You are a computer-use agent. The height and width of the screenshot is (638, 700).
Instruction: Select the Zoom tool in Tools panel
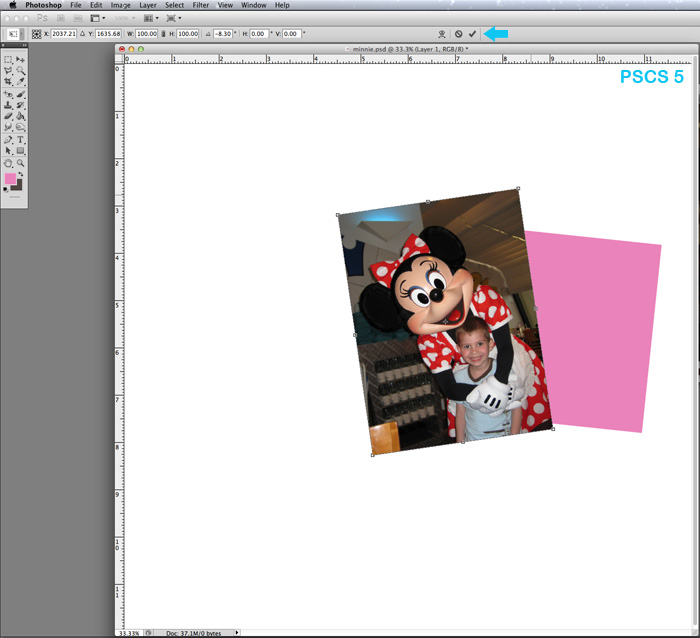tap(20, 163)
